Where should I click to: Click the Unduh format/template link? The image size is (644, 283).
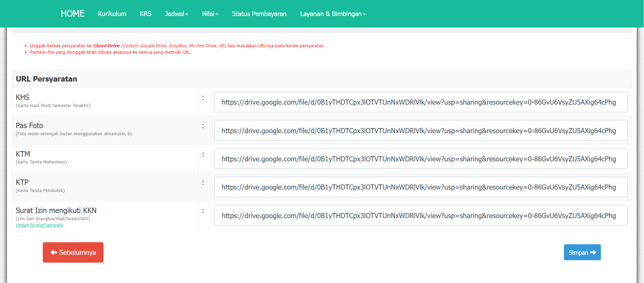39,225
